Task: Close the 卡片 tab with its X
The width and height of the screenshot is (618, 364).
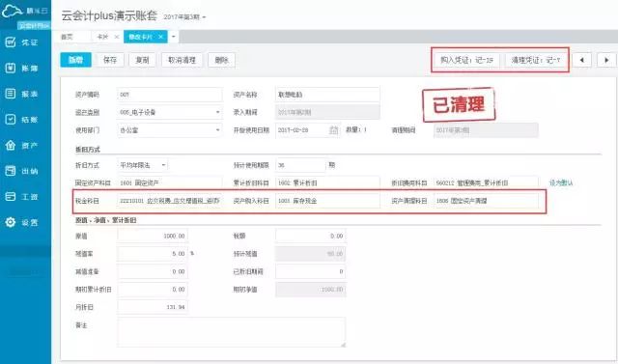Action: coord(117,37)
